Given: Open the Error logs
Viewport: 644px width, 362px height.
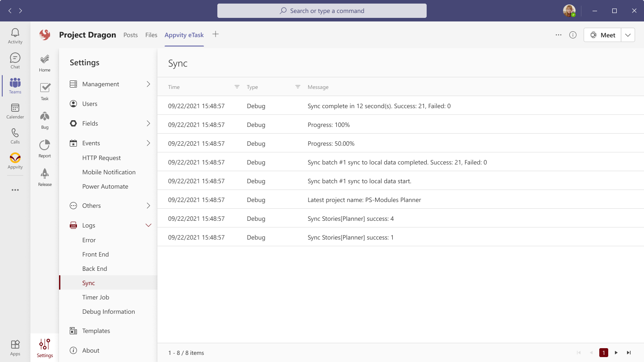Looking at the screenshot, I should [89, 240].
